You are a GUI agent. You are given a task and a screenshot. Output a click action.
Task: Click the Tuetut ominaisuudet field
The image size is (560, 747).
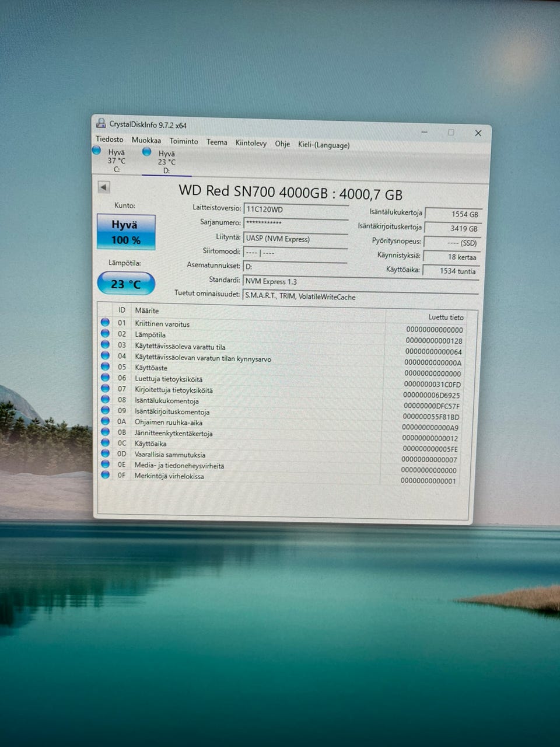[x=360, y=296]
